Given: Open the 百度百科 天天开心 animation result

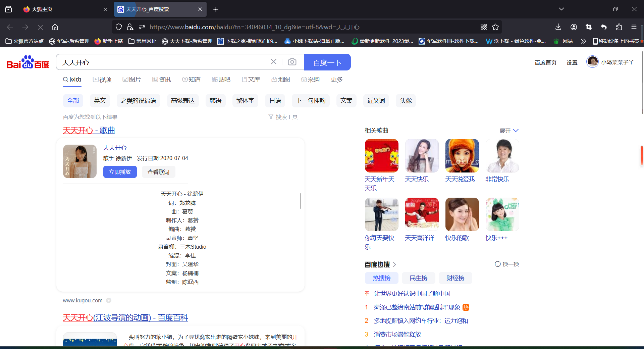Looking at the screenshot, I should pos(125,317).
